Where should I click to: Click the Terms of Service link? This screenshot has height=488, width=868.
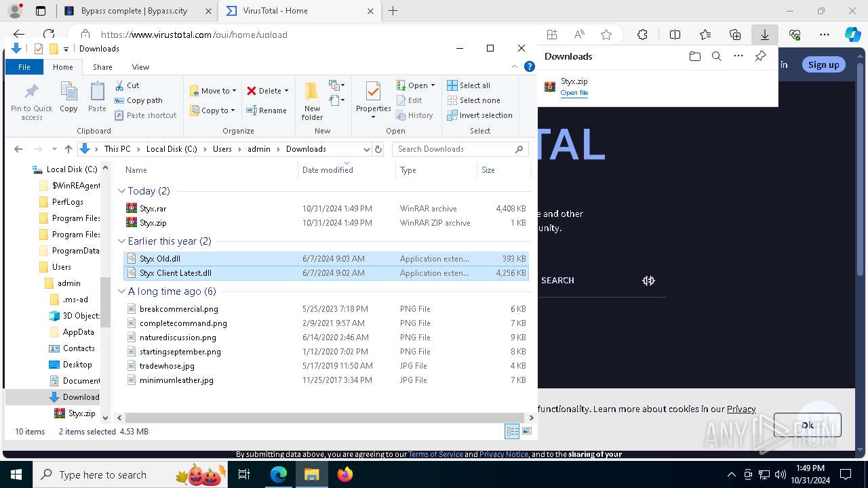pos(435,454)
